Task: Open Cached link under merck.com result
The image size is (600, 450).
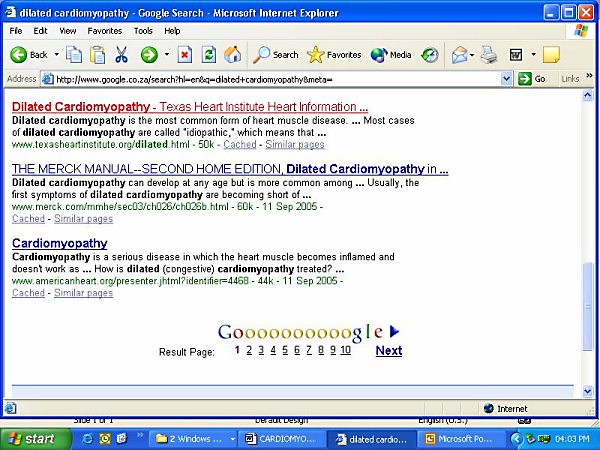Action: [28, 218]
